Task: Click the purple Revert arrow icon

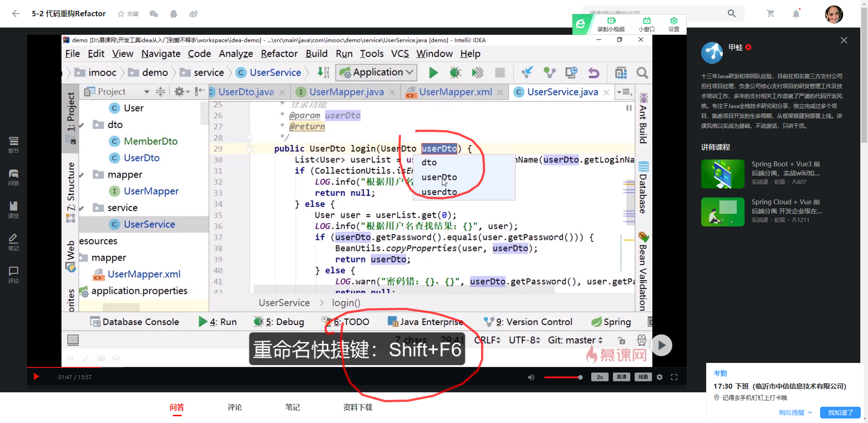Action: 594,72
